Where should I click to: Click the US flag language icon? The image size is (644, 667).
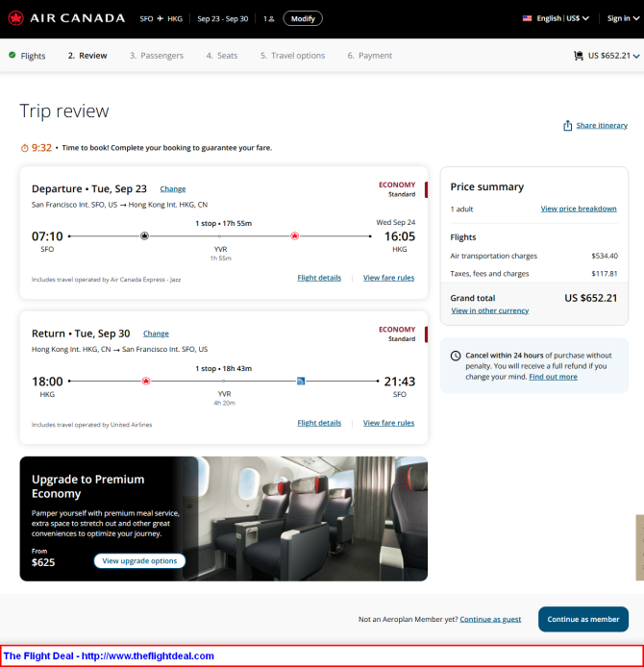527,18
